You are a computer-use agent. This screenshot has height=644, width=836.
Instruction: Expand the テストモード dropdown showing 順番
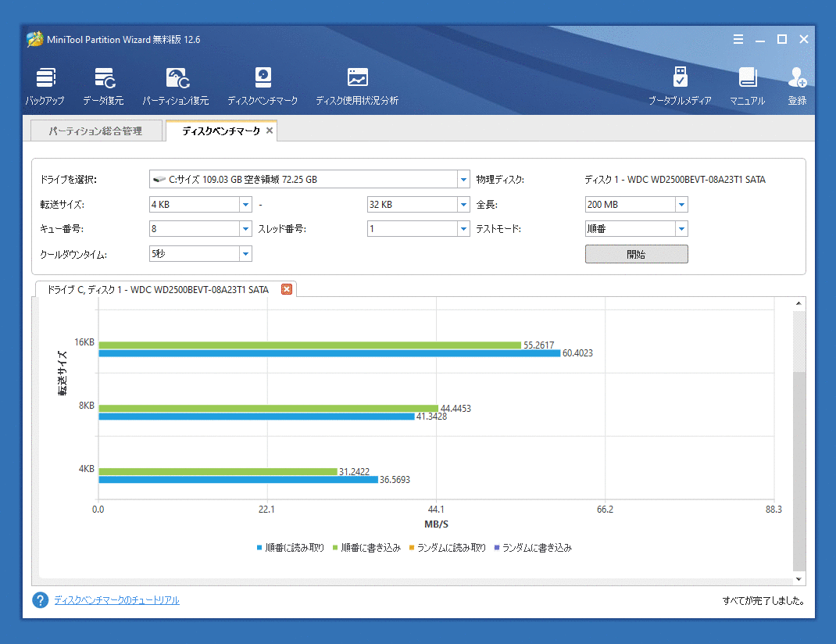[681, 229]
